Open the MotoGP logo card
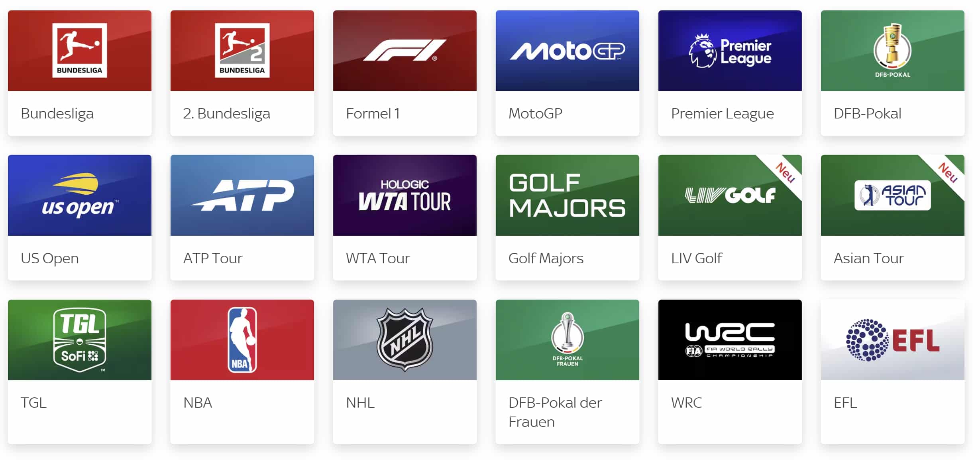Viewport: 980px width, 460px height. click(568, 51)
